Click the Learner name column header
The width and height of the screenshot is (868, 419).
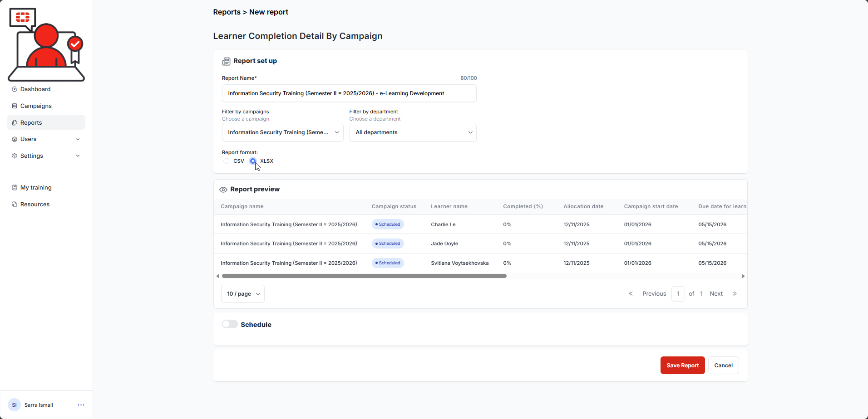tap(449, 206)
